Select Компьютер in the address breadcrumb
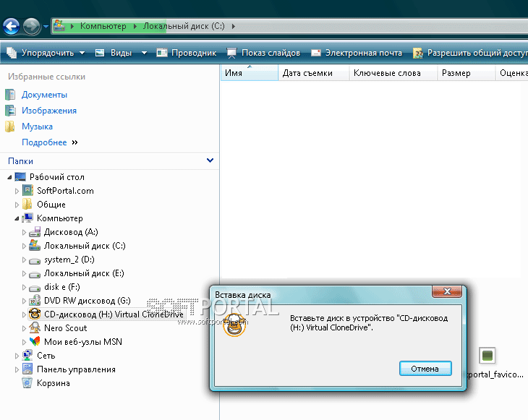 click(103, 26)
